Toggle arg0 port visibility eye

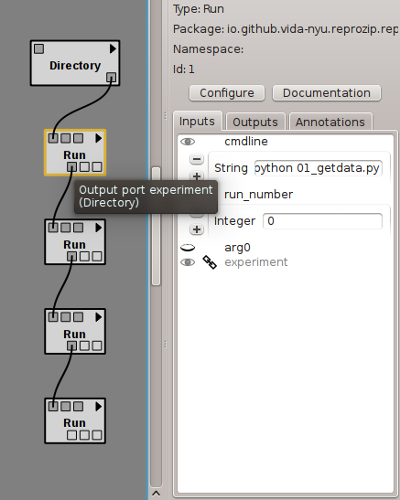[188, 248]
